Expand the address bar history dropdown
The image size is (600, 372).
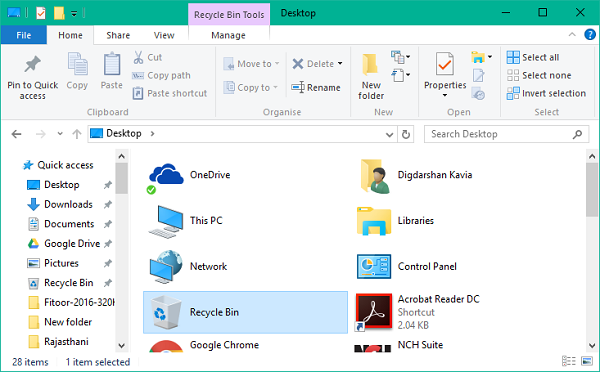pos(389,134)
